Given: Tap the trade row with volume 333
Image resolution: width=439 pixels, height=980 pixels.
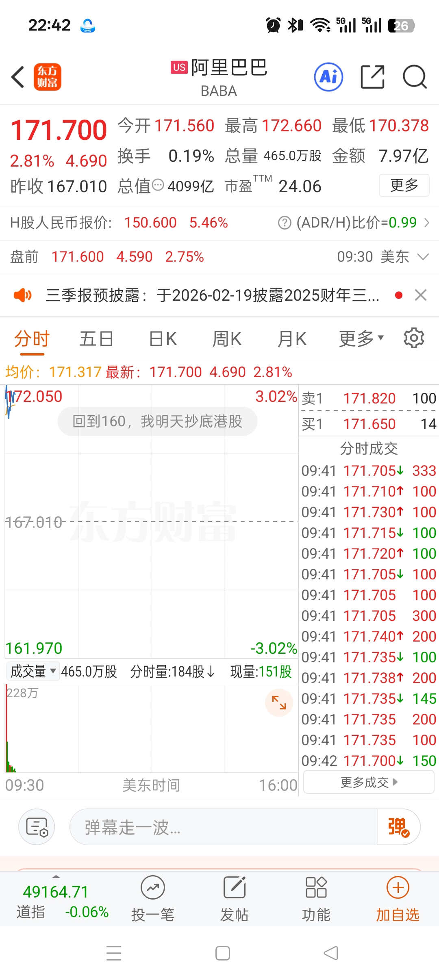Looking at the screenshot, I should coord(369,470).
